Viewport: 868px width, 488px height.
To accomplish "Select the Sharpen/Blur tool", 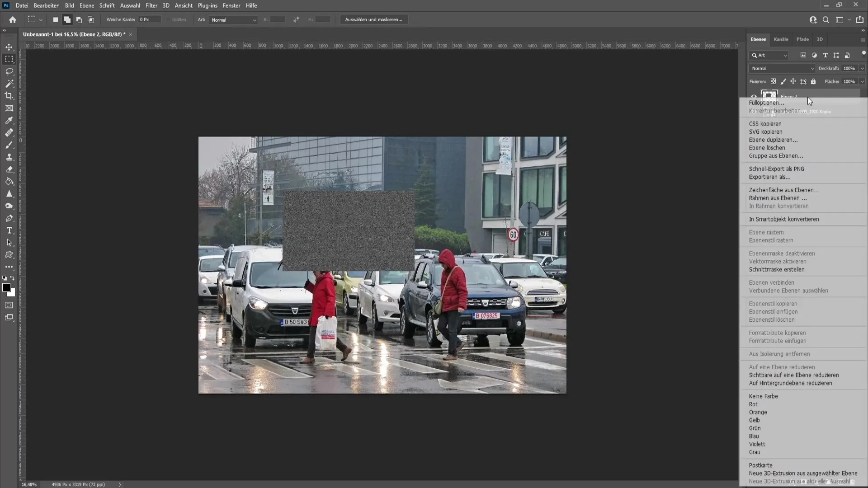I will [x=9, y=193].
